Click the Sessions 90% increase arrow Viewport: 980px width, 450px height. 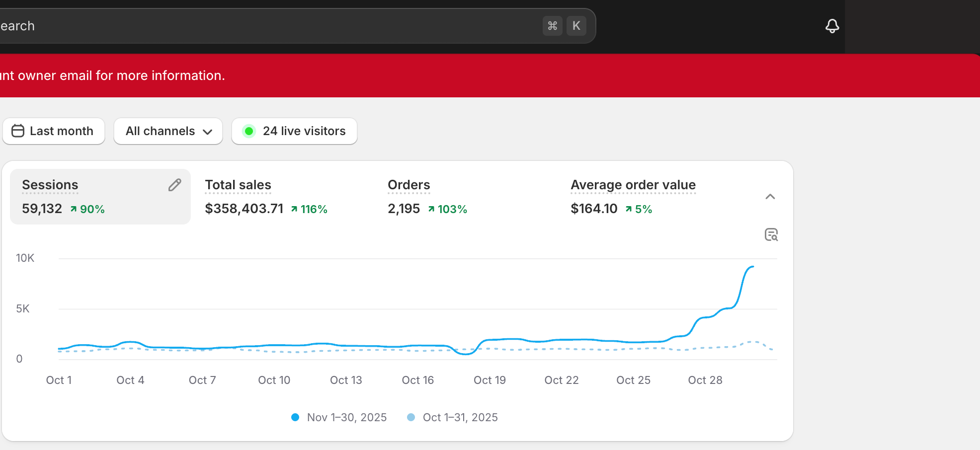point(74,209)
